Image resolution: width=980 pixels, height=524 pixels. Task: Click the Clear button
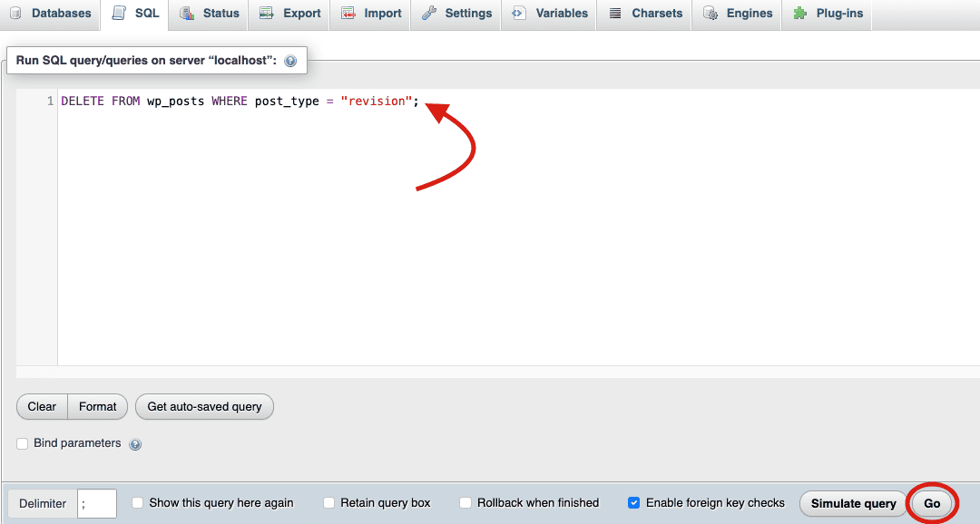42,406
